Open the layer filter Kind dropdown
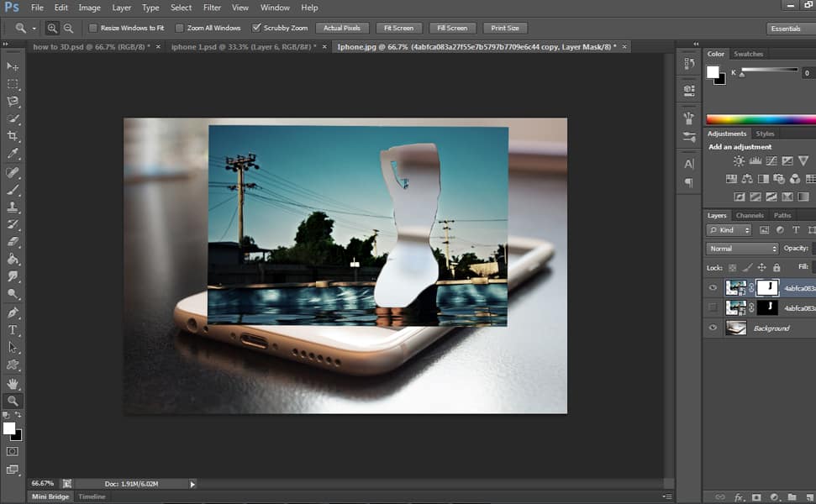816x504 pixels. click(x=729, y=230)
